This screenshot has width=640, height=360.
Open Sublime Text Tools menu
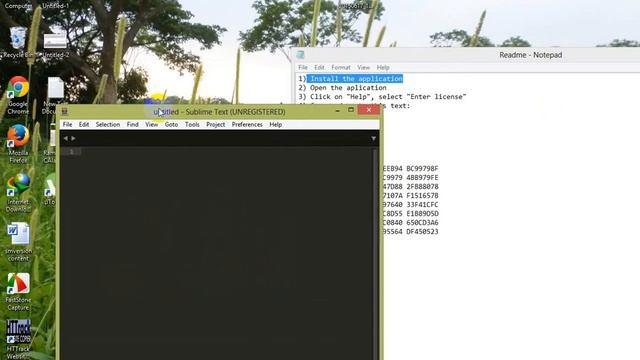(x=192, y=124)
